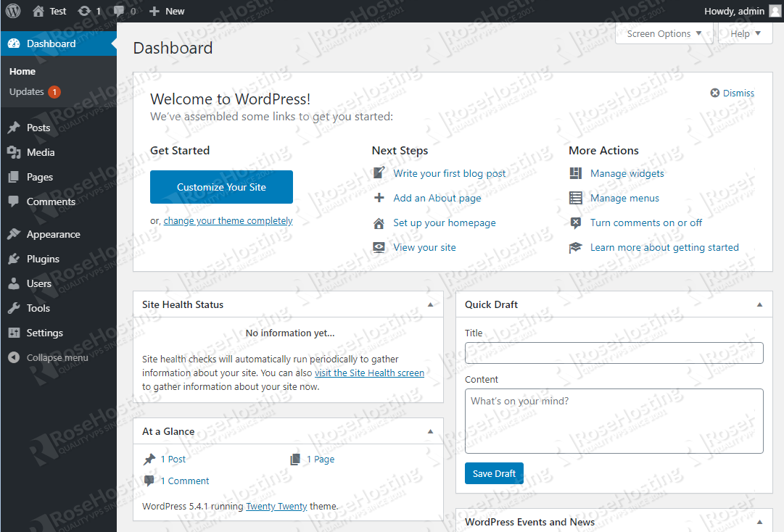Screen dimensions: 784x532
Task: Click the WordPress logo in admin bar
Action: coord(12,11)
